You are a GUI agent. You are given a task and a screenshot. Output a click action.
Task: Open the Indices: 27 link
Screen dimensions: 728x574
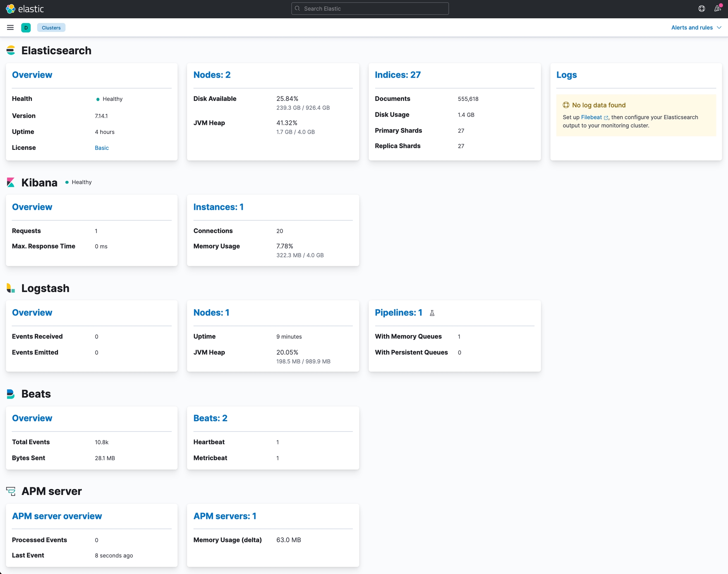coord(397,75)
